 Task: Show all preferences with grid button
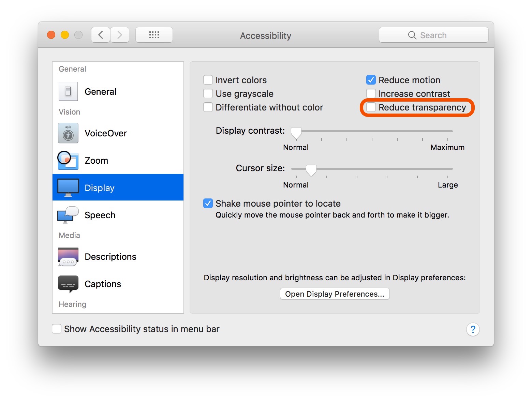coord(154,35)
